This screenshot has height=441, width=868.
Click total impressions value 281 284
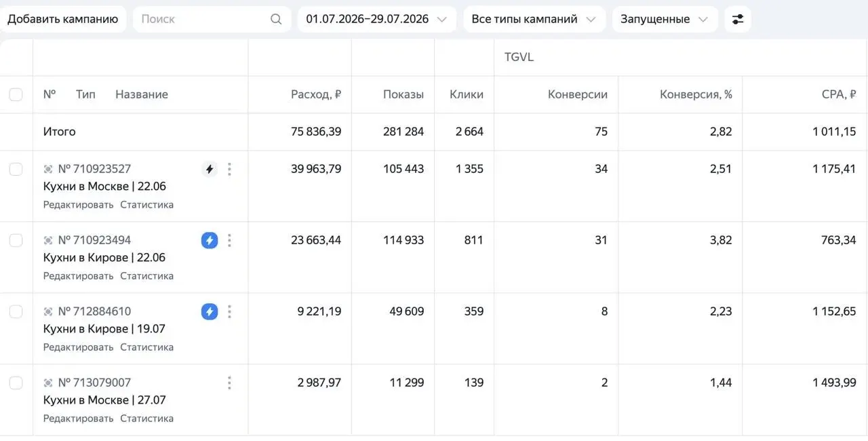pyautogui.click(x=403, y=132)
